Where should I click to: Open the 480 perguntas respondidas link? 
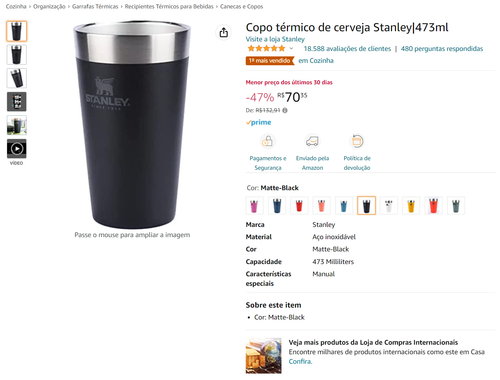442,49
